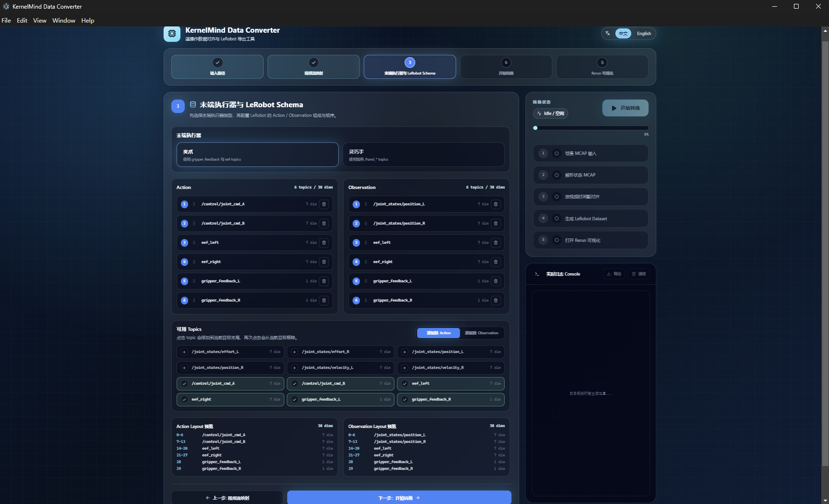Add /joint_states/velocity_R topic via plus icon

pos(405,367)
